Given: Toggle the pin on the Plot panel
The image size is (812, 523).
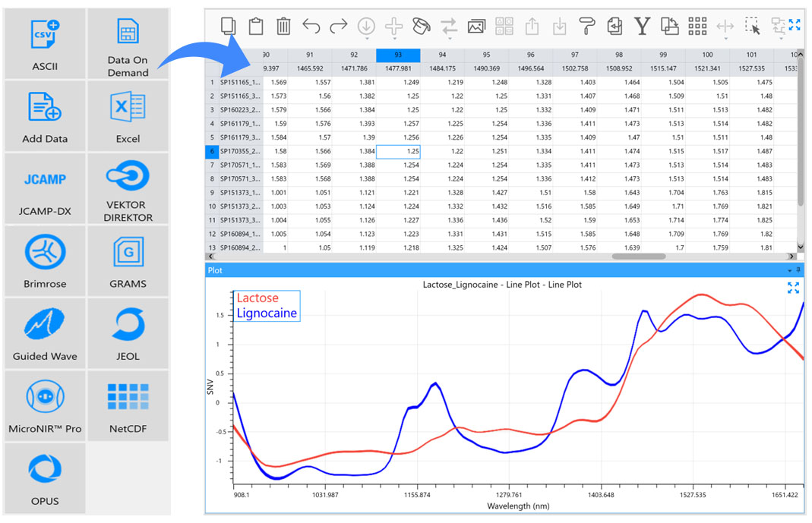Looking at the screenshot, I should click(x=798, y=270).
